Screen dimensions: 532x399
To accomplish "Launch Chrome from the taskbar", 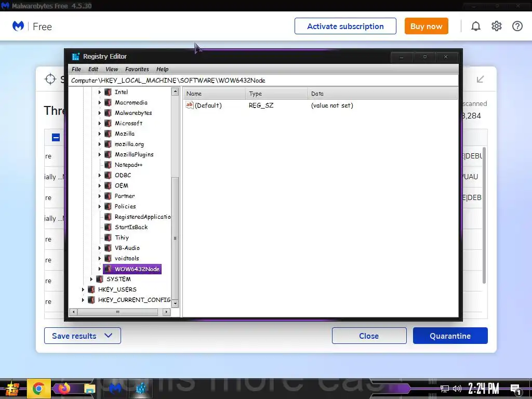I will click(x=38, y=389).
